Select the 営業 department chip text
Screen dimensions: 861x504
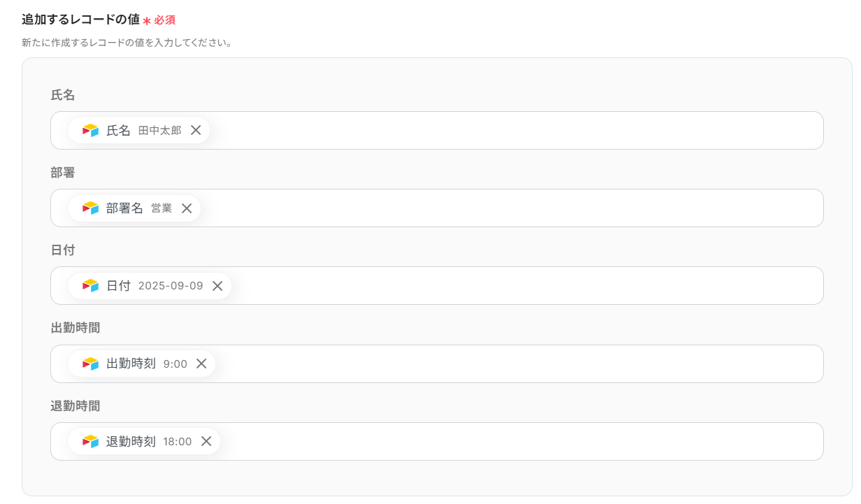point(162,208)
